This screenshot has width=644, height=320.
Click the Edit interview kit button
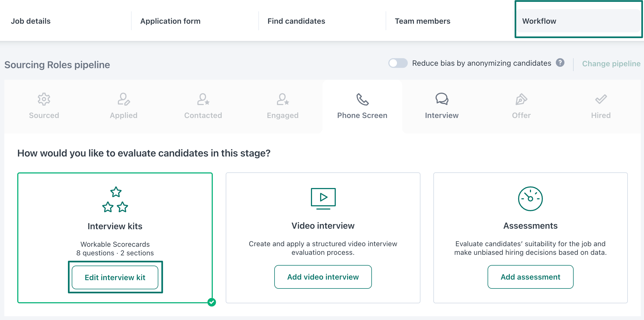(x=115, y=277)
